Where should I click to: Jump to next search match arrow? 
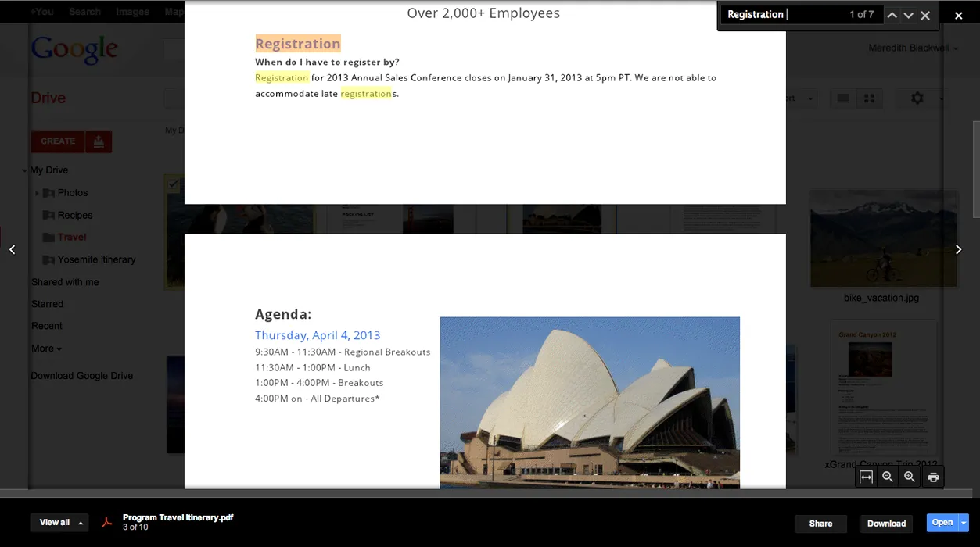tap(908, 15)
